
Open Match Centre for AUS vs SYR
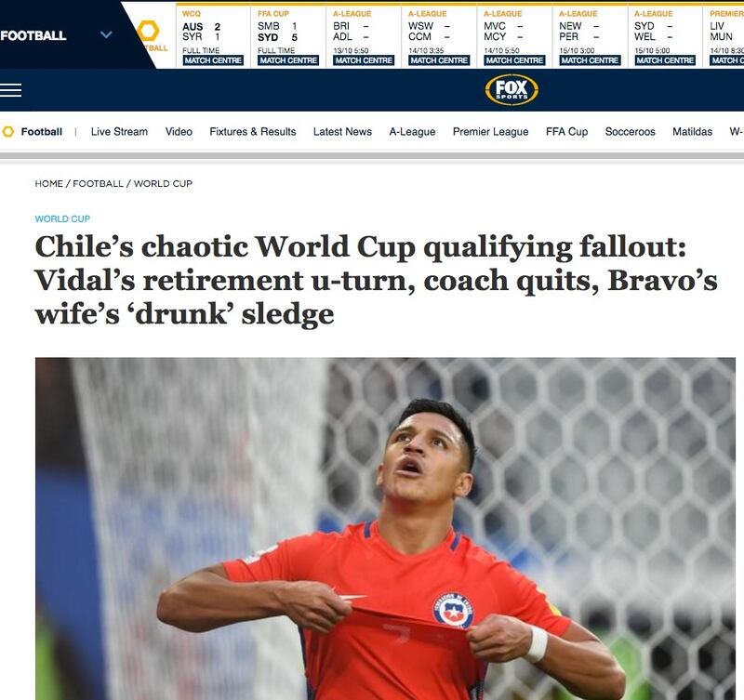pos(213,60)
